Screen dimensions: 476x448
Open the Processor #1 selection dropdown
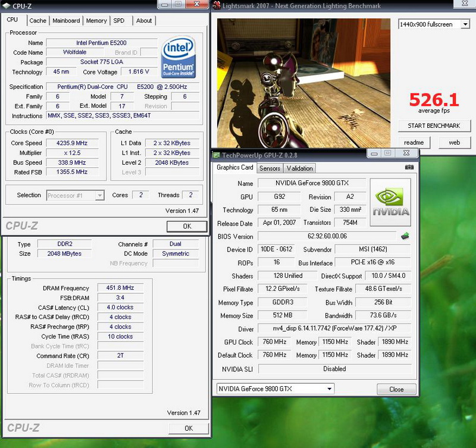76,196
